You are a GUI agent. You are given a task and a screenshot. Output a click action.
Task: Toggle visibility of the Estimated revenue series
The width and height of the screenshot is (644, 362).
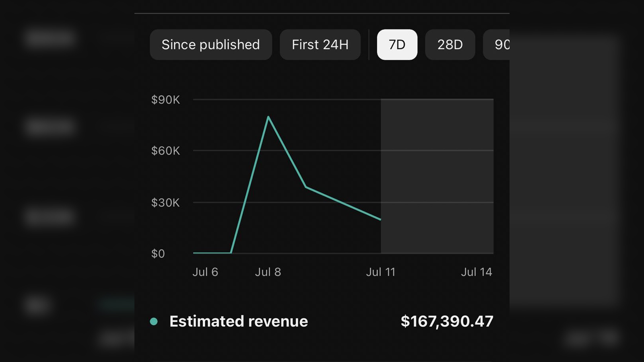(x=154, y=321)
